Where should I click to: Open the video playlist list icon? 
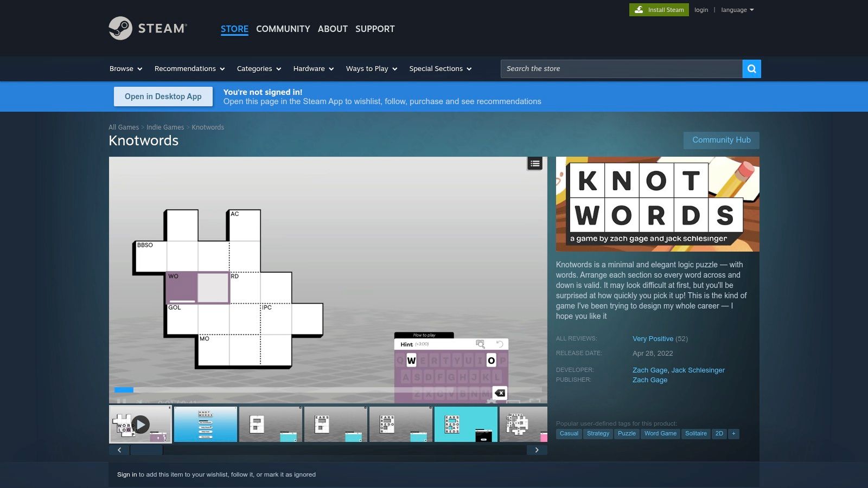pyautogui.click(x=534, y=163)
